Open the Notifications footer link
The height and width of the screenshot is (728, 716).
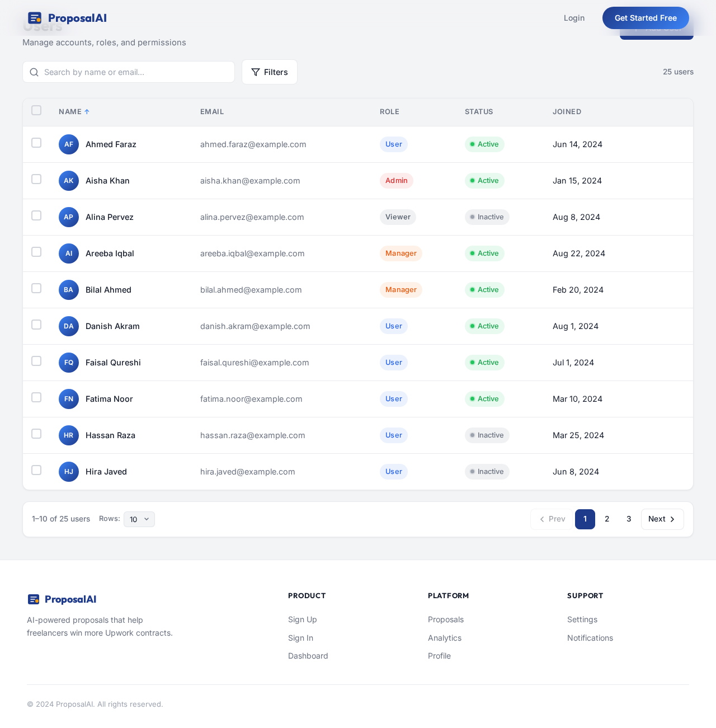590,638
